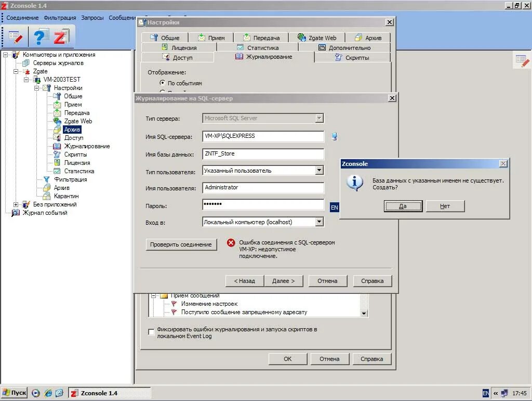Viewport: 532px width, 401px height.
Task: Select Изменение настроек event row
Action: pos(209,304)
